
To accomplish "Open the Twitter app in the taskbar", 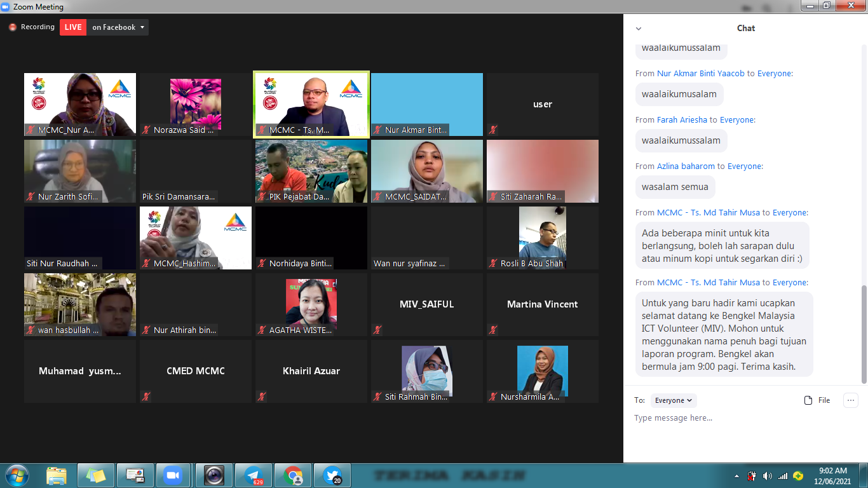I will click(x=332, y=475).
